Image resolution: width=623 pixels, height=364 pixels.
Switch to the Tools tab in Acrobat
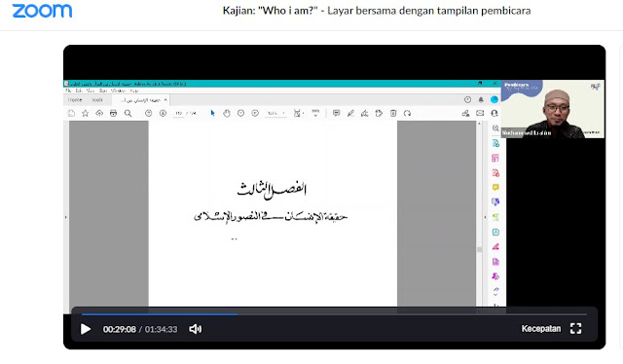[97, 100]
